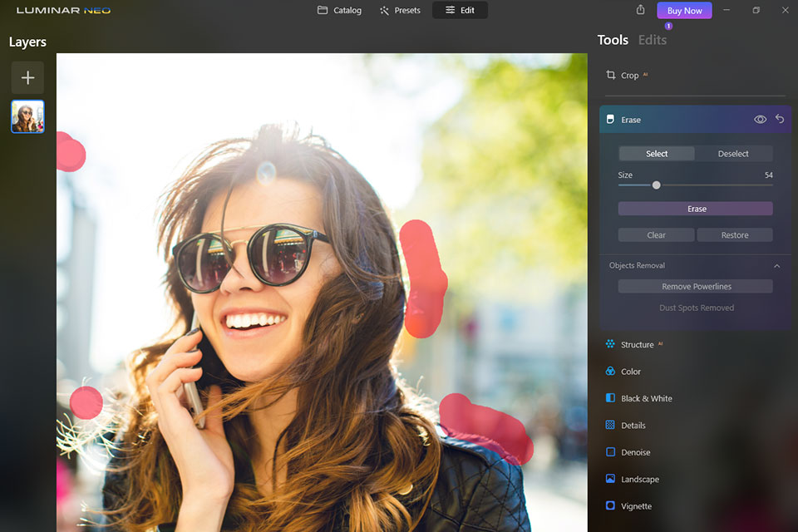Viewport: 798px width, 532px height.
Task: Click the Dust Spots Removed label
Action: point(697,308)
